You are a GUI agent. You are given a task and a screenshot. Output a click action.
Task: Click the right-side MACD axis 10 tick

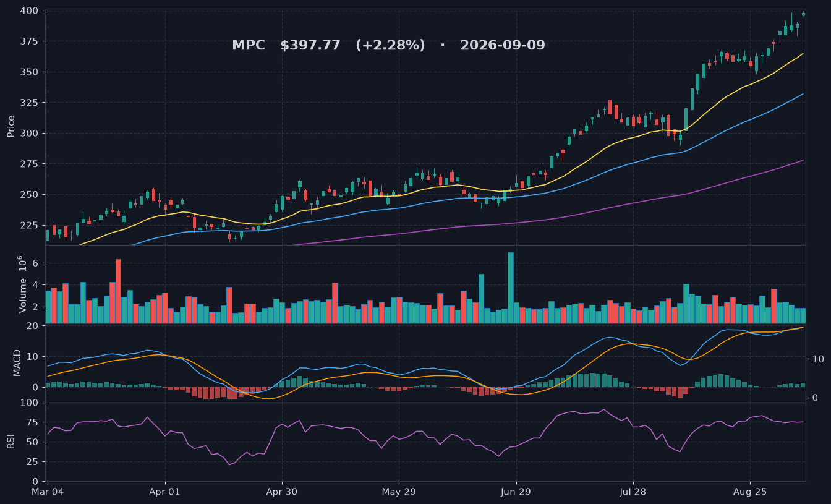pyautogui.click(x=817, y=359)
